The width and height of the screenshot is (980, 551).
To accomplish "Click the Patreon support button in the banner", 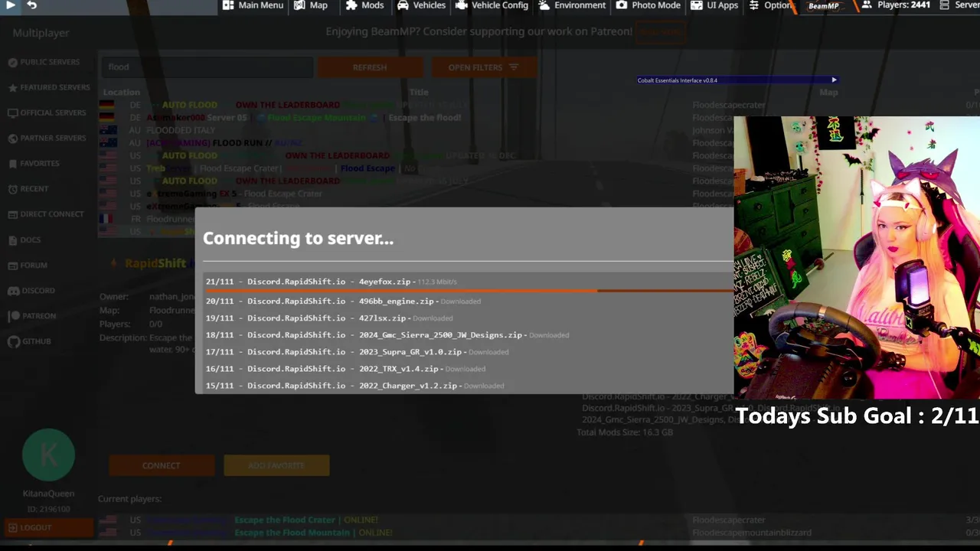I will 661,32.
